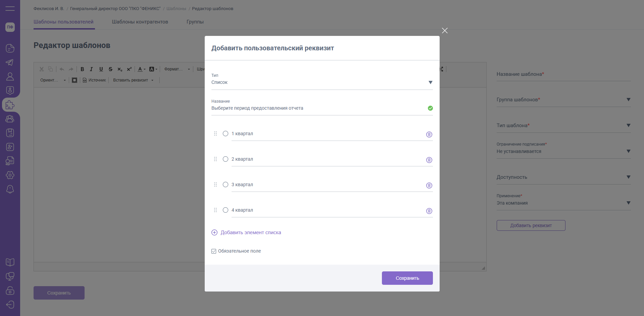This screenshot has height=316, width=644.
Task: Click trash icon next to '3 квартал'
Action: point(429,186)
